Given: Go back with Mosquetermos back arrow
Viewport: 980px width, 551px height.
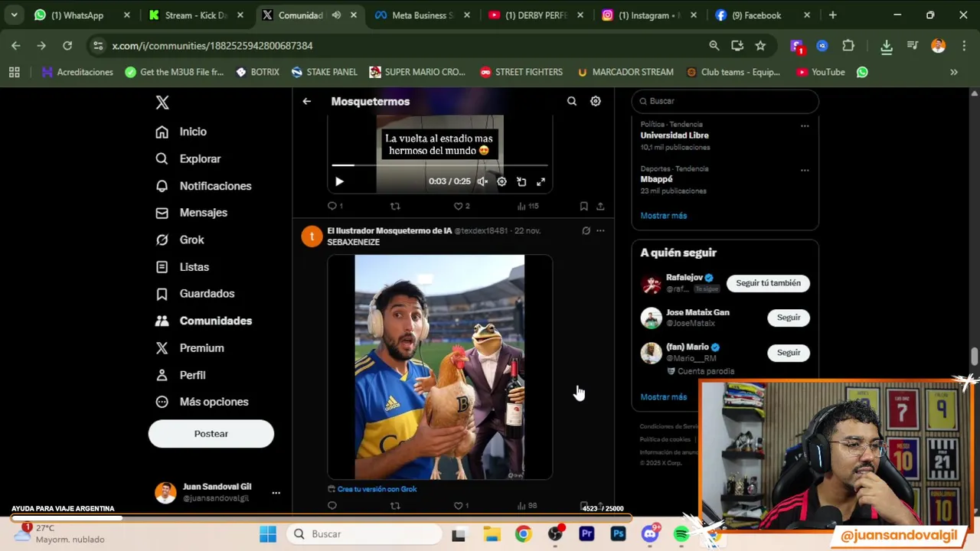Looking at the screenshot, I should (x=306, y=101).
